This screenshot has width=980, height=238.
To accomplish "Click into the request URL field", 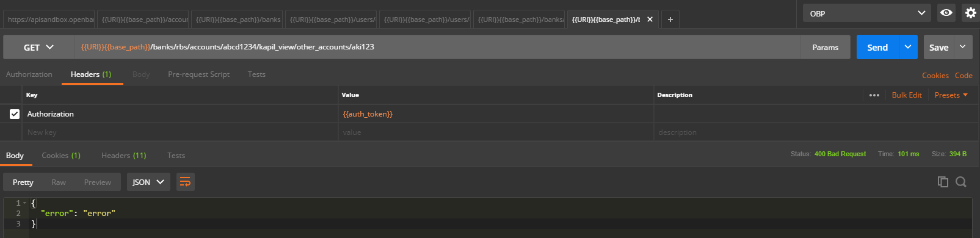I will (437, 47).
